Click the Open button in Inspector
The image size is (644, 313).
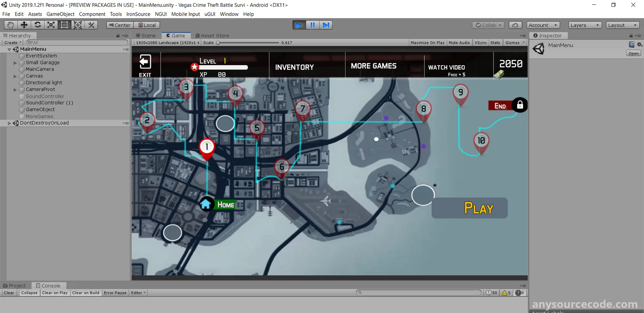pyautogui.click(x=634, y=54)
